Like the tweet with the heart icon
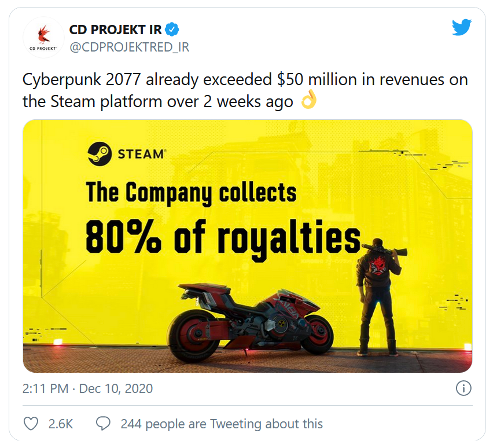493x448 pixels. point(31,424)
